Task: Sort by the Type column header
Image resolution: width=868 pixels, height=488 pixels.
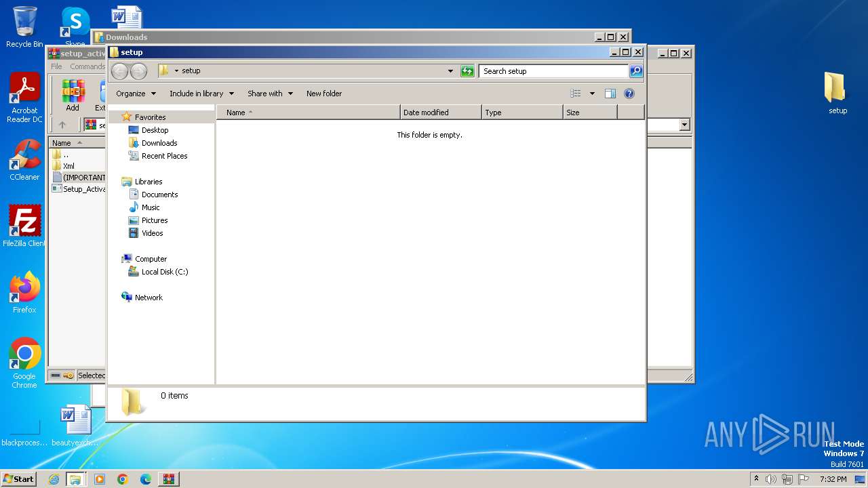Action: [522, 113]
